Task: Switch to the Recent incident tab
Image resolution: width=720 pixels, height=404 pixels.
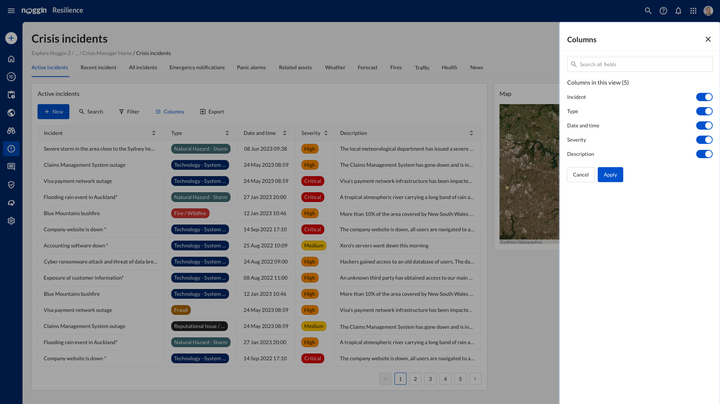Action: [x=98, y=67]
